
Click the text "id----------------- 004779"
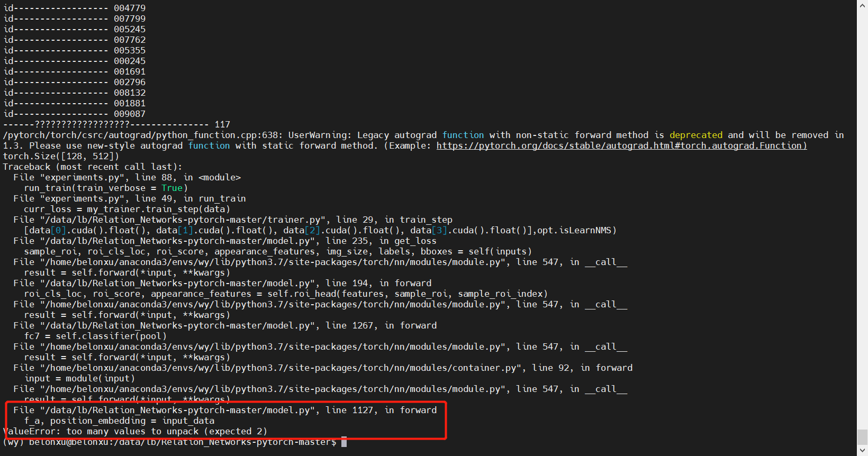pyautogui.click(x=74, y=8)
